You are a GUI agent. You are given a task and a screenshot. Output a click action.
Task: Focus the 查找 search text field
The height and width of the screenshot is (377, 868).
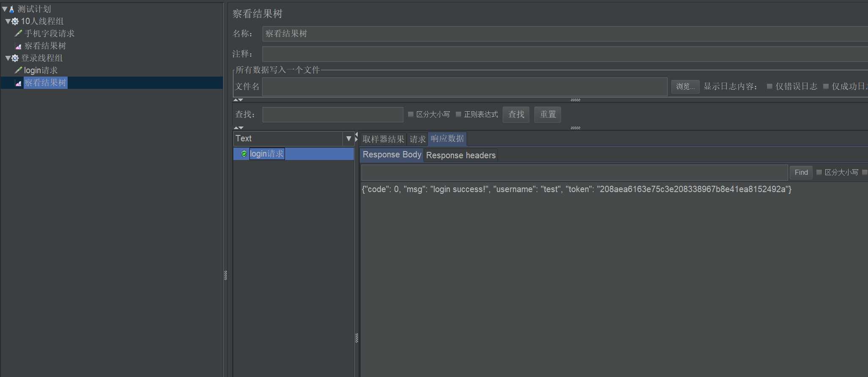click(333, 114)
